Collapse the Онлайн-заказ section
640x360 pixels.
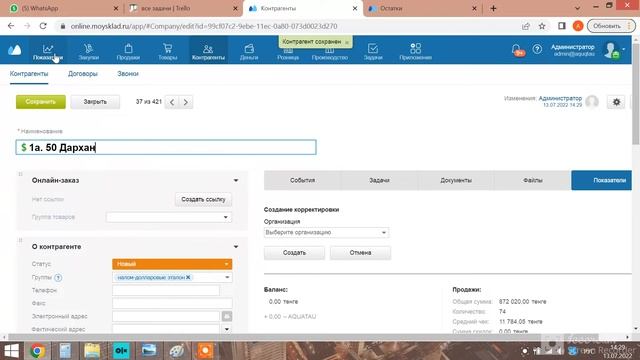[236, 180]
